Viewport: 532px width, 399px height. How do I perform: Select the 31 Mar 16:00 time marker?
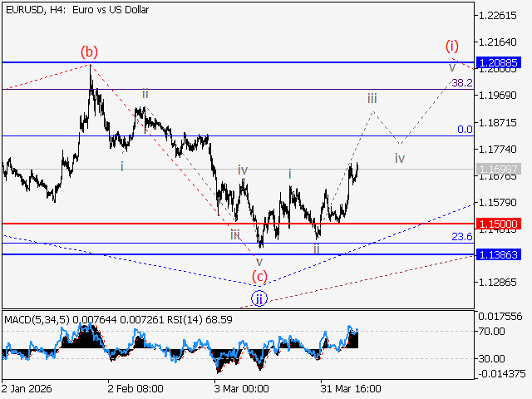(351, 388)
